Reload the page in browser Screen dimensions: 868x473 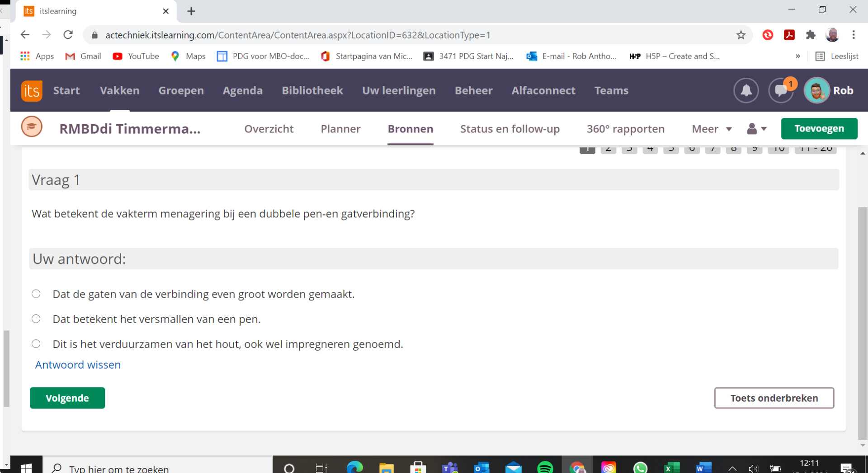coord(68,35)
